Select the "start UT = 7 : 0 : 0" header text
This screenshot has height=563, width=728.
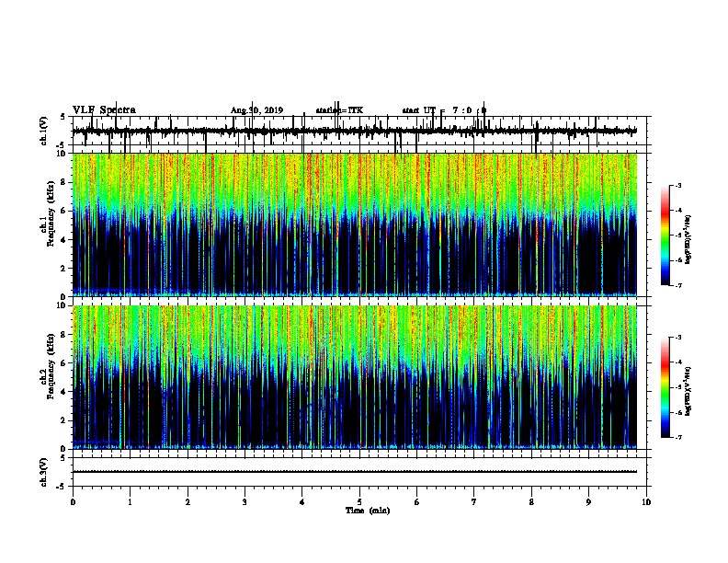[x=444, y=110]
